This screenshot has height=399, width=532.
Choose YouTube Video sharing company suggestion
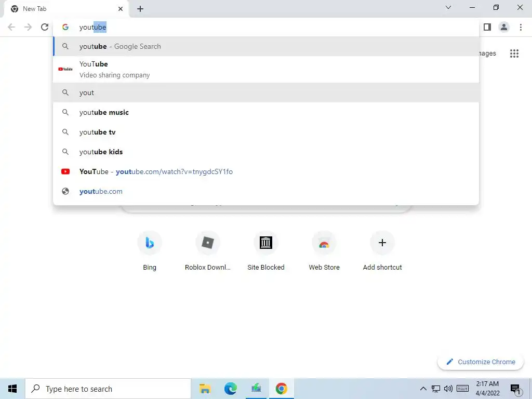pyautogui.click(x=266, y=70)
